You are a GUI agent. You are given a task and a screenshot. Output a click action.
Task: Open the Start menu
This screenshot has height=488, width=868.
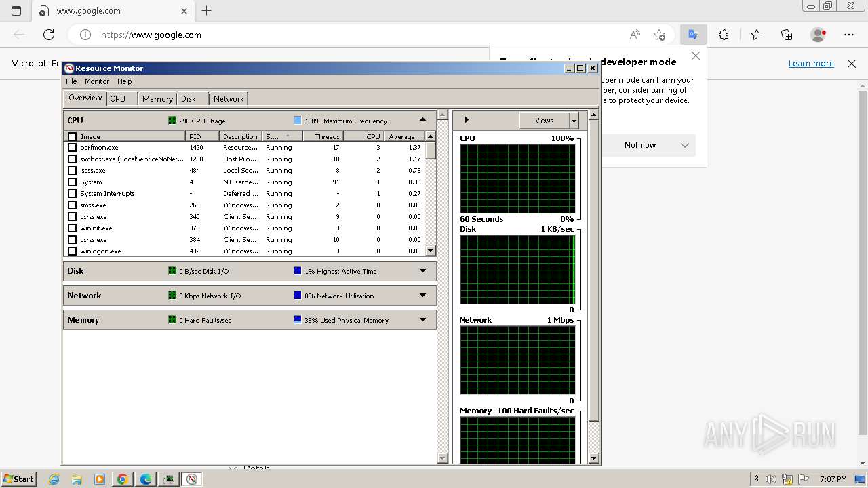[18, 479]
